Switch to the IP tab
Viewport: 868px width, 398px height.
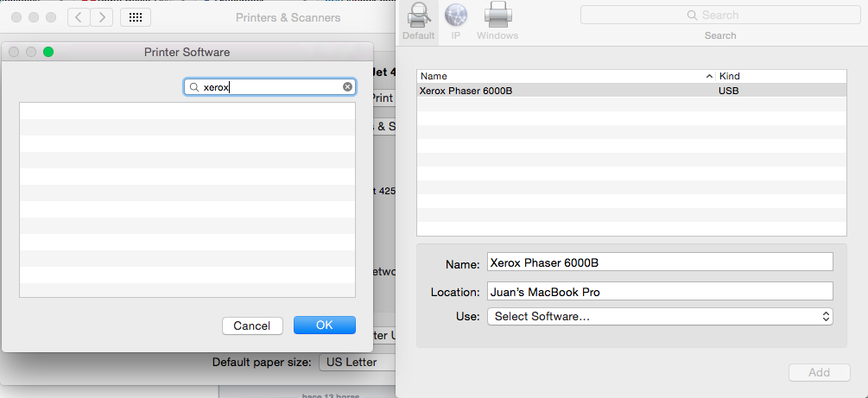pos(456,22)
